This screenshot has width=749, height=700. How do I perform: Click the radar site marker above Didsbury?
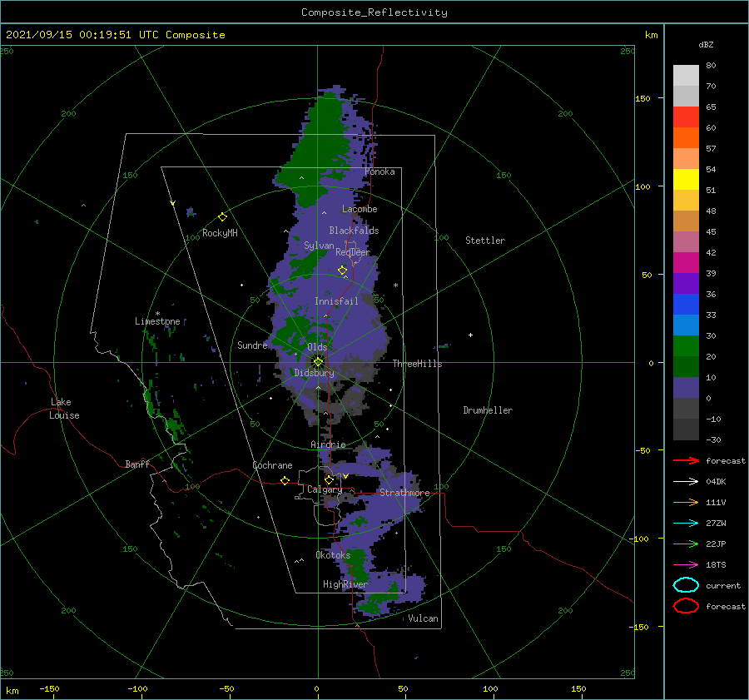point(318,362)
